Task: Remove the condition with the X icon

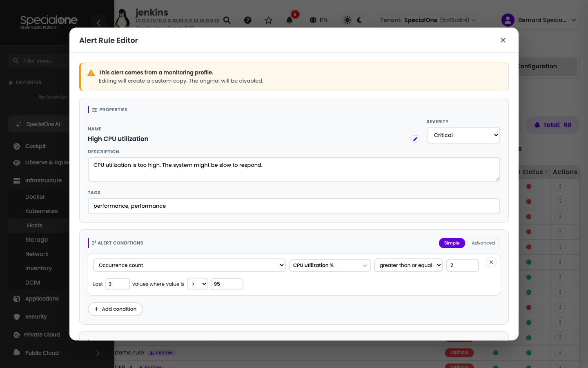Action: point(491,262)
